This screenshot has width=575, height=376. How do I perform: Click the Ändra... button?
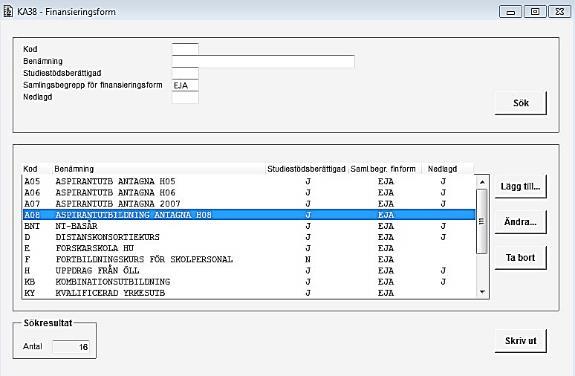click(x=521, y=222)
